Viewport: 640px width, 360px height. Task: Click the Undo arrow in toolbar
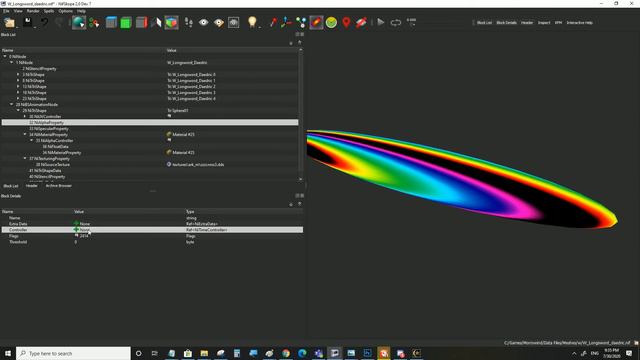tap(44, 22)
